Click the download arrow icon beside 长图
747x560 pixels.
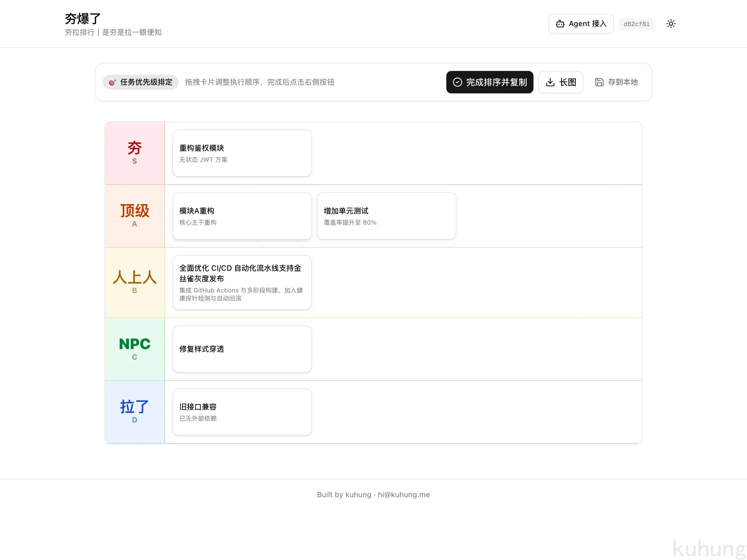pos(550,82)
